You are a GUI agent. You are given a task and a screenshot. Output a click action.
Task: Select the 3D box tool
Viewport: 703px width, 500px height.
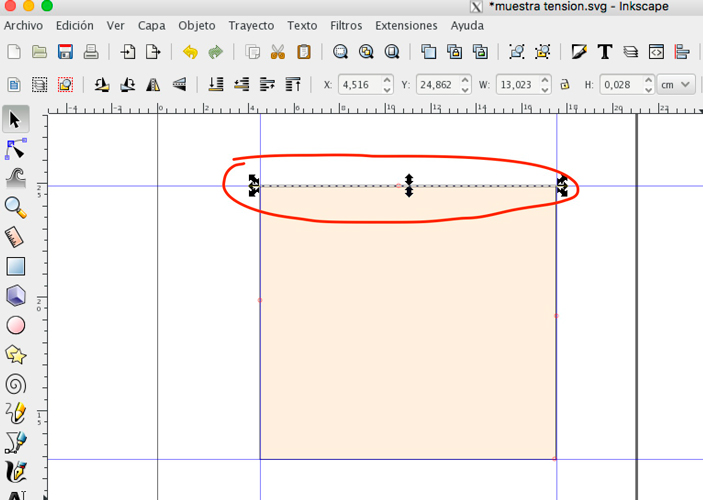pos(15,296)
